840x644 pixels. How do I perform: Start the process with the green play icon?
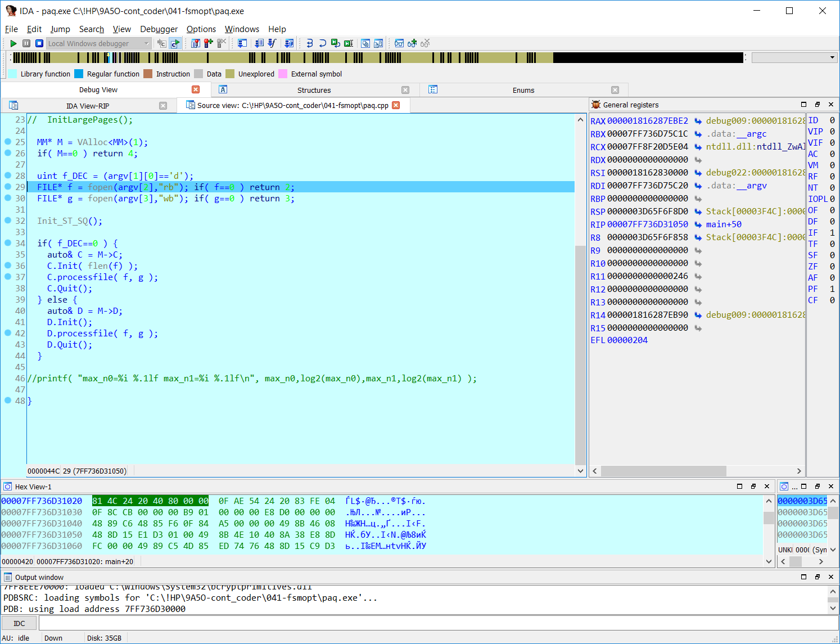pyautogui.click(x=13, y=43)
